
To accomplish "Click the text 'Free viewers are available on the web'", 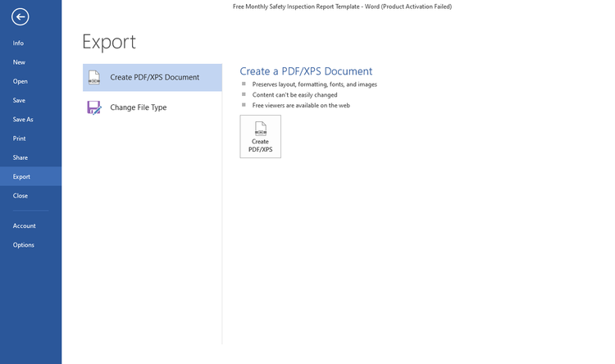I will (x=301, y=106).
